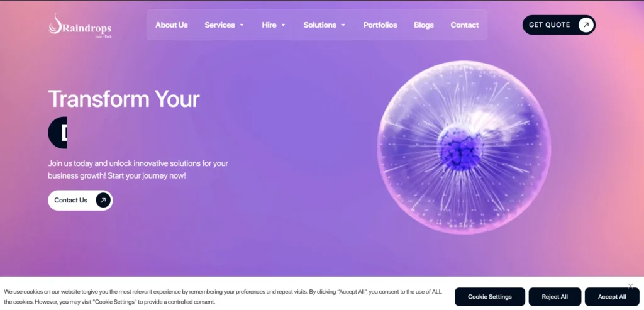The image size is (644, 310).
Task: Go to the Portfolios menu item
Action: coord(380,25)
